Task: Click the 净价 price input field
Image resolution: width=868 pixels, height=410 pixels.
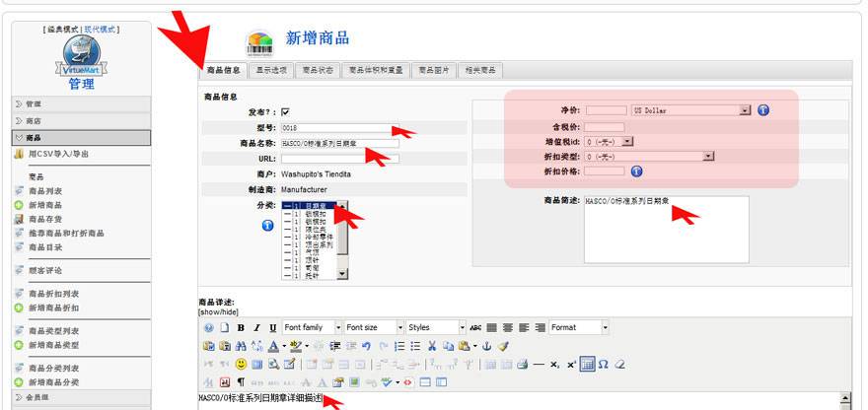Action: [x=606, y=110]
